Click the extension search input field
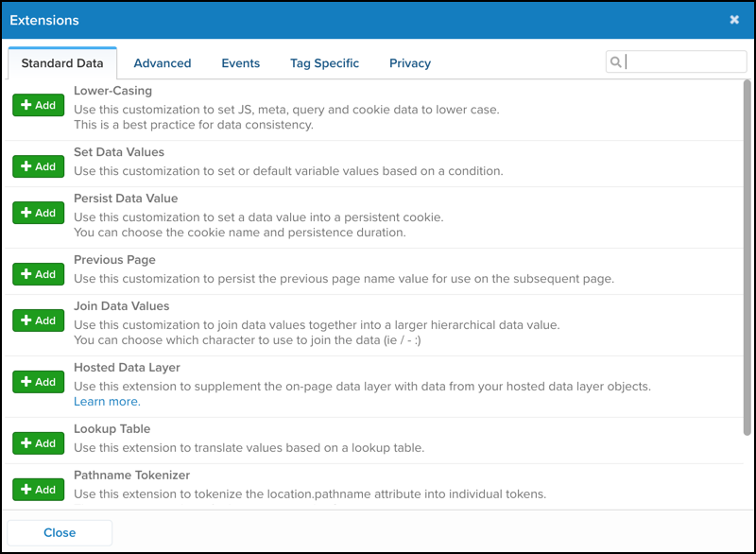Viewport: 756px width, 554px height. coord(684,62)
